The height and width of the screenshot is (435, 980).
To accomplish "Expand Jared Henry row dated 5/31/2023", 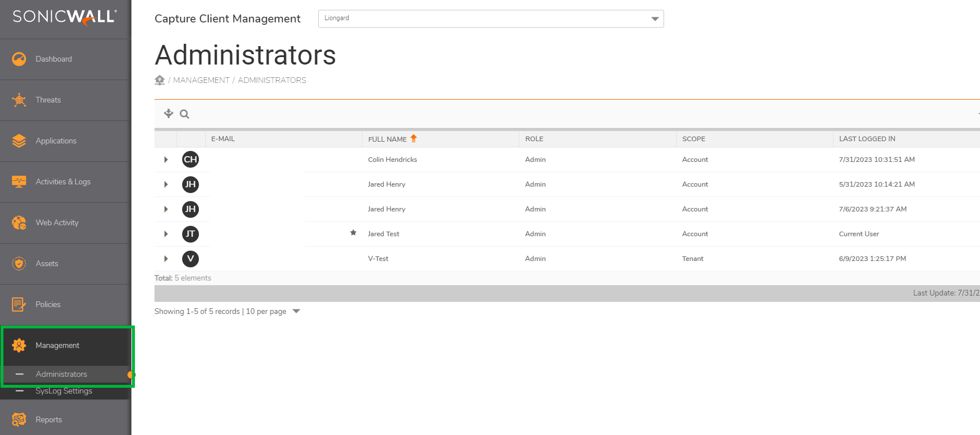I will click(x=166, y=184).
